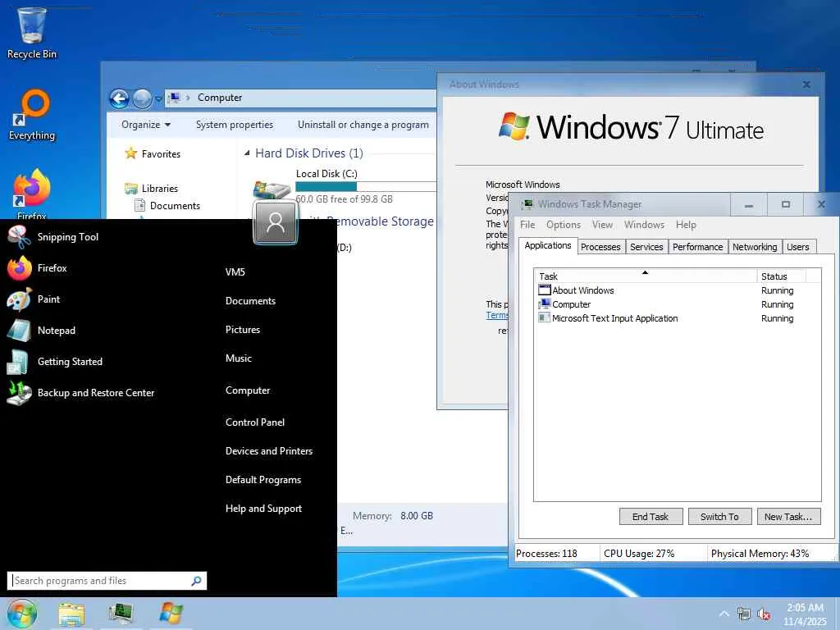Open the Everything desktop shortcut
This screenshot has height=630, width=840.
tap(32, 115)
